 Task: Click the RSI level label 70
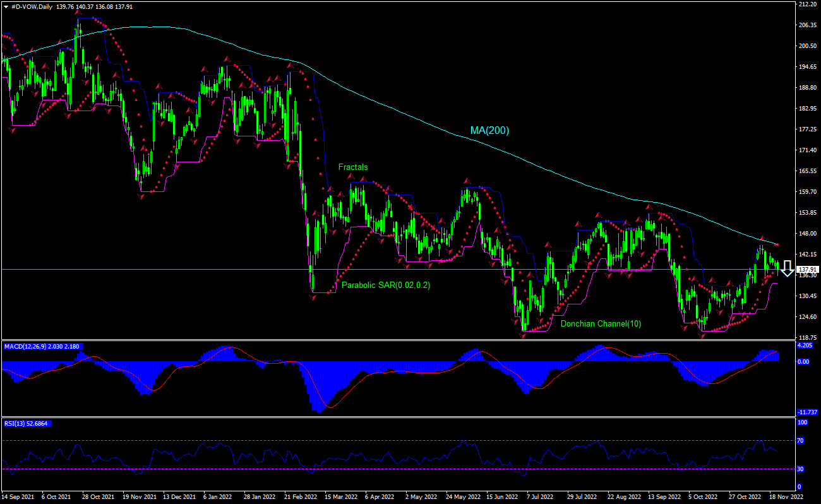coord(801,441)
